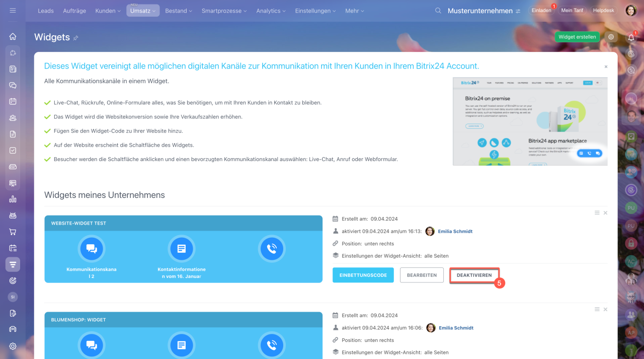This screenshot has height=359, width=644.
Task: Click Bearbeiten for Website-Widget Test
Action: coord(422,275)
